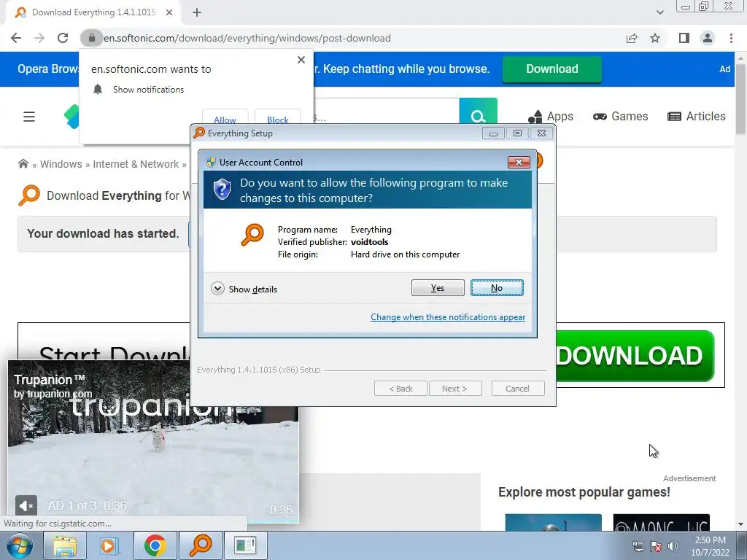Screen dimensions: 747x560
Task: Open Softonic hamburger menu
Action: coord(29,117)
